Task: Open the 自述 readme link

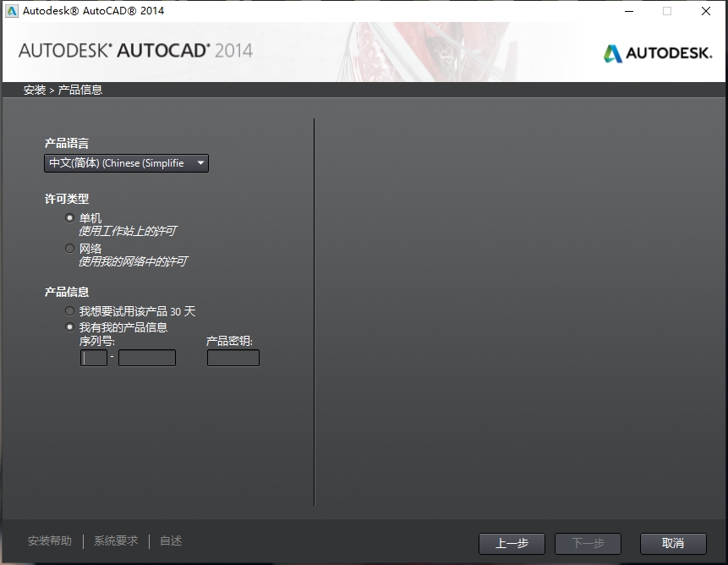Action: (x=171, y=541)
